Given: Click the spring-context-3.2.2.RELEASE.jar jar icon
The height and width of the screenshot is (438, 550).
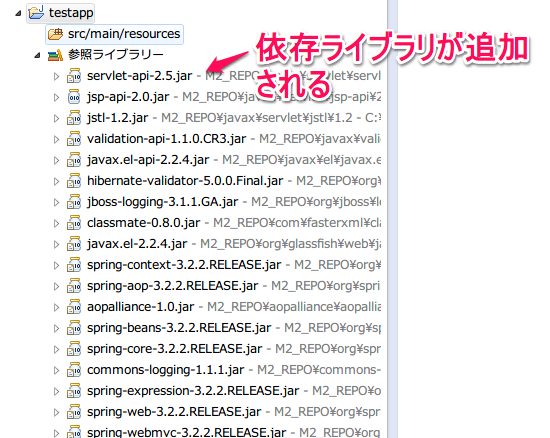Looking at the screenshot, I should (x=74, y=265).
